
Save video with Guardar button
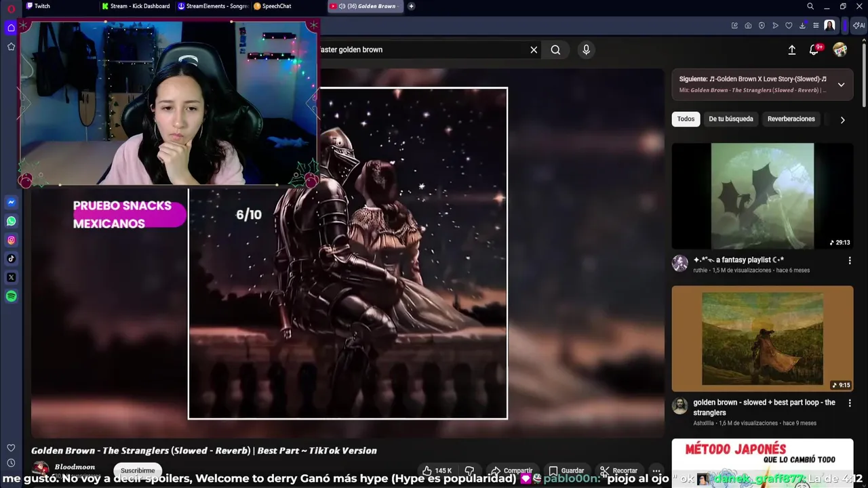click(566, 470)
